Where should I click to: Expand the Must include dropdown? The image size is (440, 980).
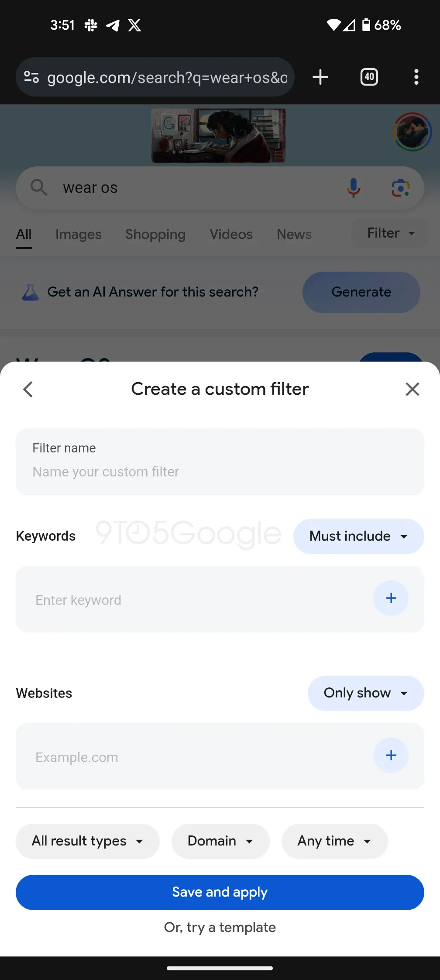tap(358, 536)
